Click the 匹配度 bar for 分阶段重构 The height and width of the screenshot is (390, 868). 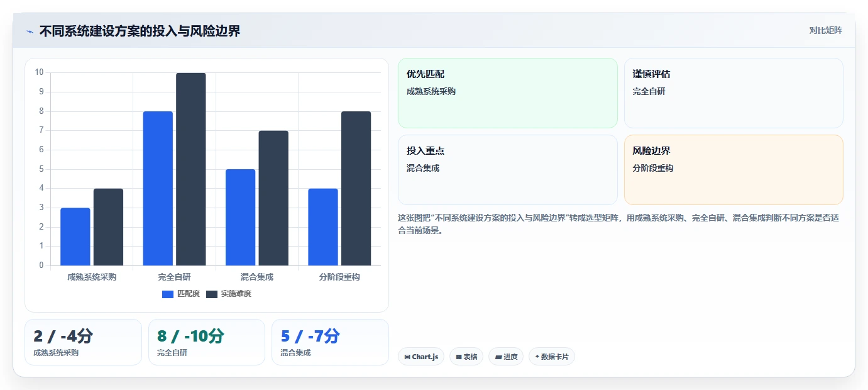(x=323, y=227)
